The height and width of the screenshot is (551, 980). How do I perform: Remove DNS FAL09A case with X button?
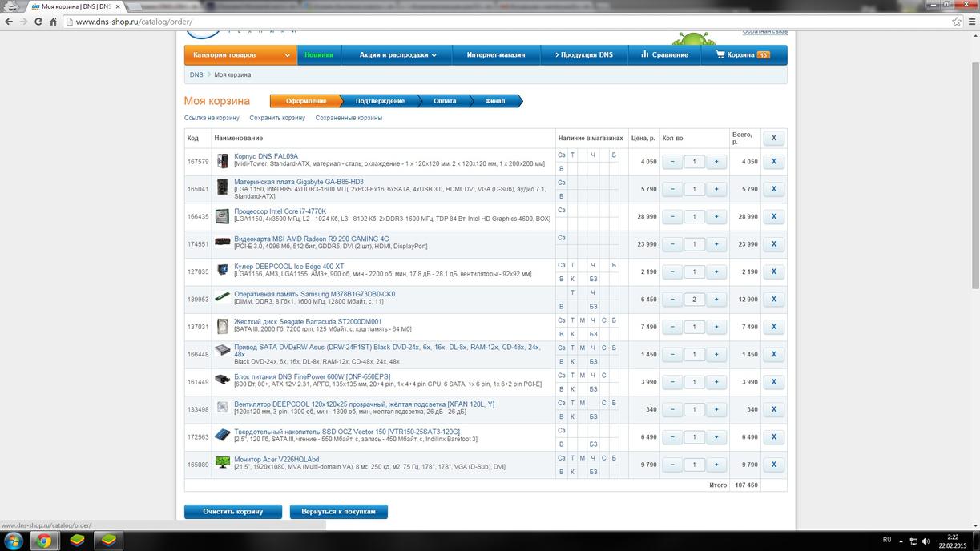773,162
